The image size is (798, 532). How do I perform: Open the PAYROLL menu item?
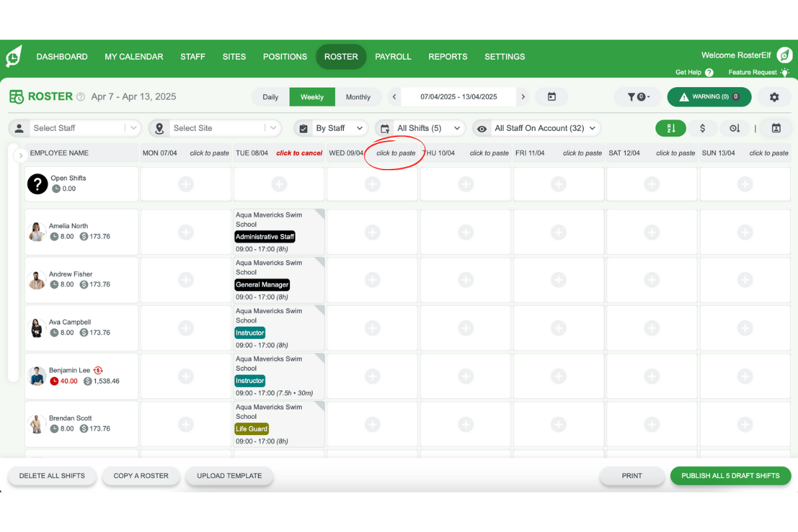[x=393, y=57]
